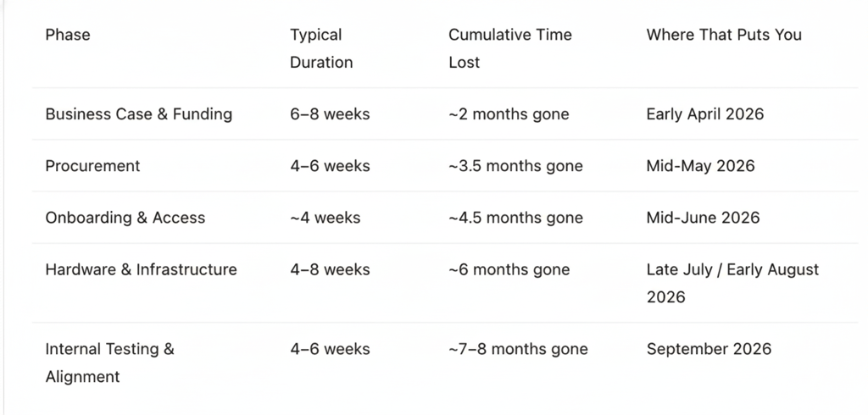This screenshot has height=415, width=868.
Task: Select the Hardware & Infrastructure cell
Action: point(141,269)
